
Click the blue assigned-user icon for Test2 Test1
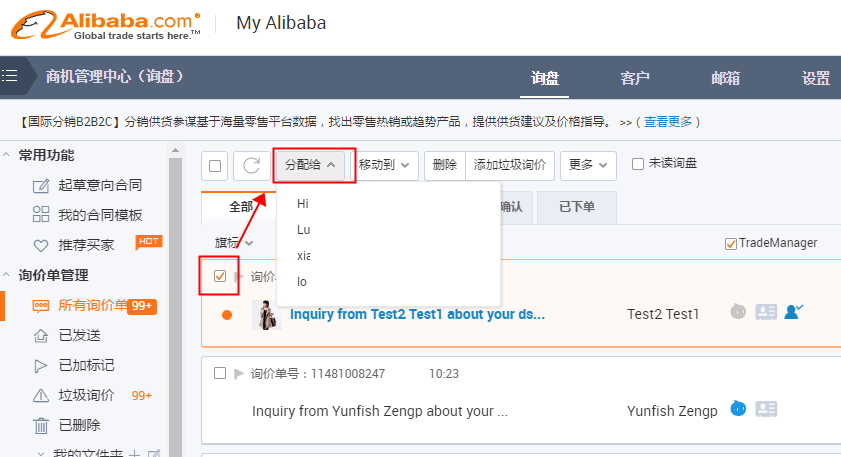tap(794, 312)
